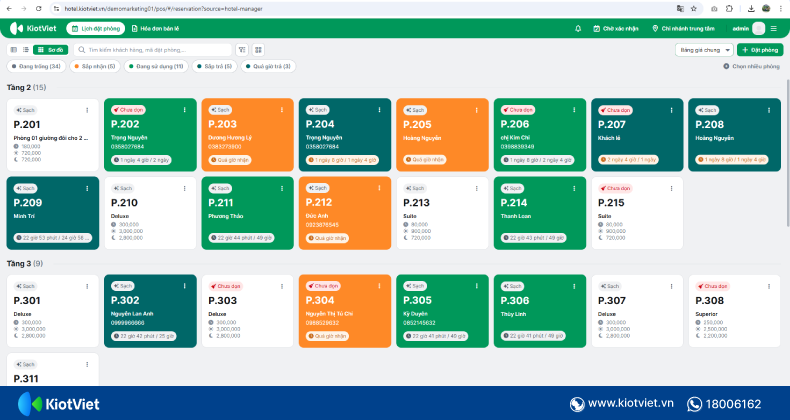This screenshot has height=420, width=790.
Task: Click duration badge on P.214 Thanh Loan
Action: (534, 238)
